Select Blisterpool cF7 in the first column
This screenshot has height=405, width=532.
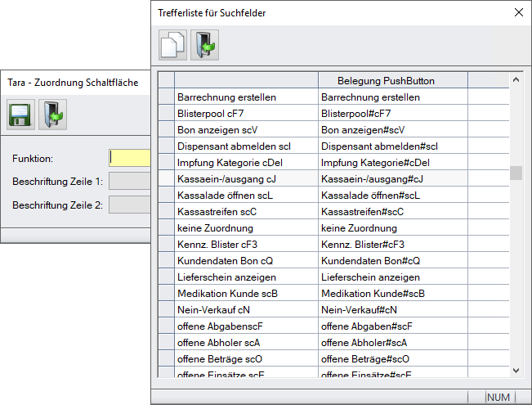pos(245,113)
